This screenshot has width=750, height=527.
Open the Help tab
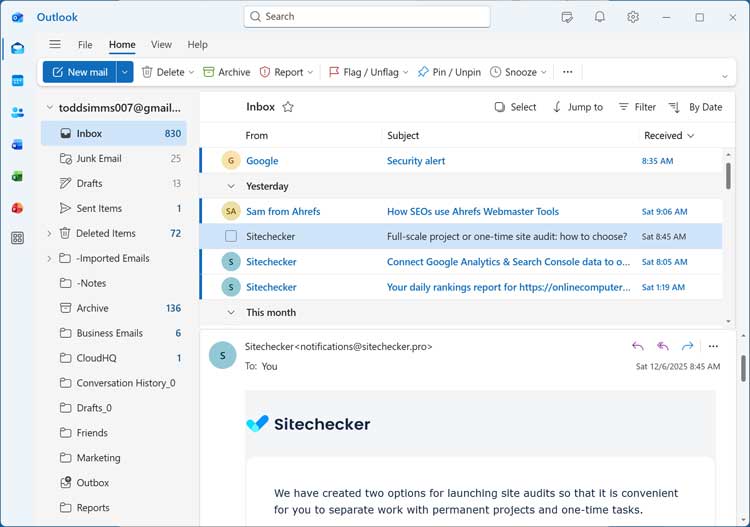pos(198,44)
